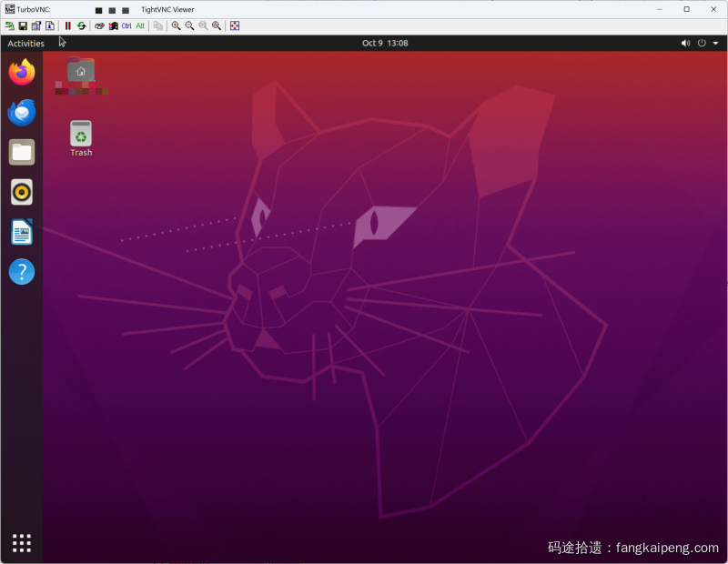728x564 pixels.
Task: Click the New Connection toolbar icon
Action: point(9,25)
